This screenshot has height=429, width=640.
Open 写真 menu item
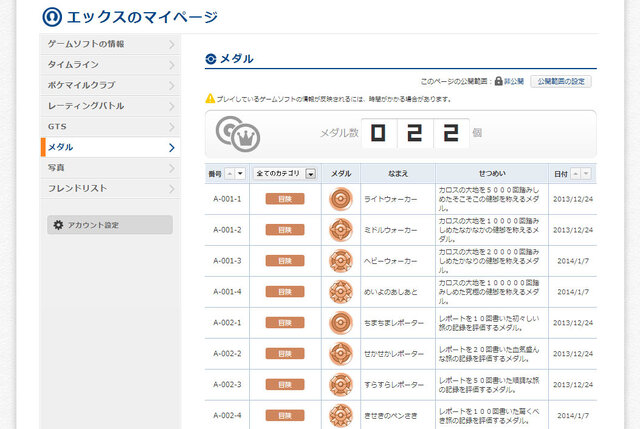[110, 168]
